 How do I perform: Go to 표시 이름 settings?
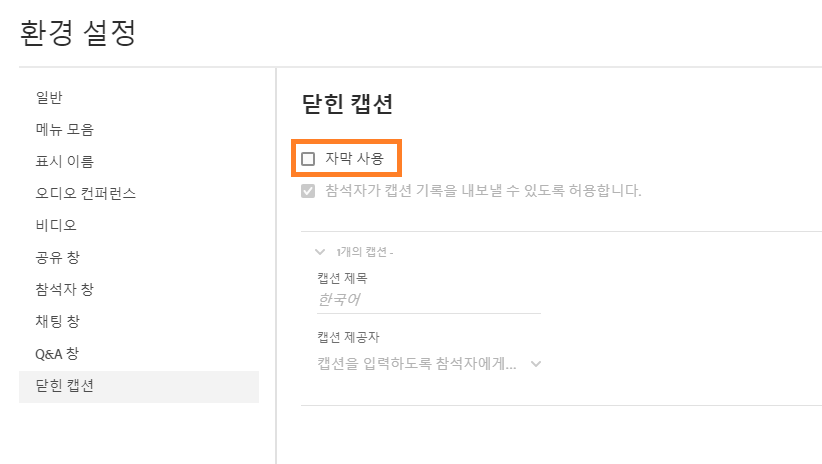pyautogui.click(x=65, y=161)
